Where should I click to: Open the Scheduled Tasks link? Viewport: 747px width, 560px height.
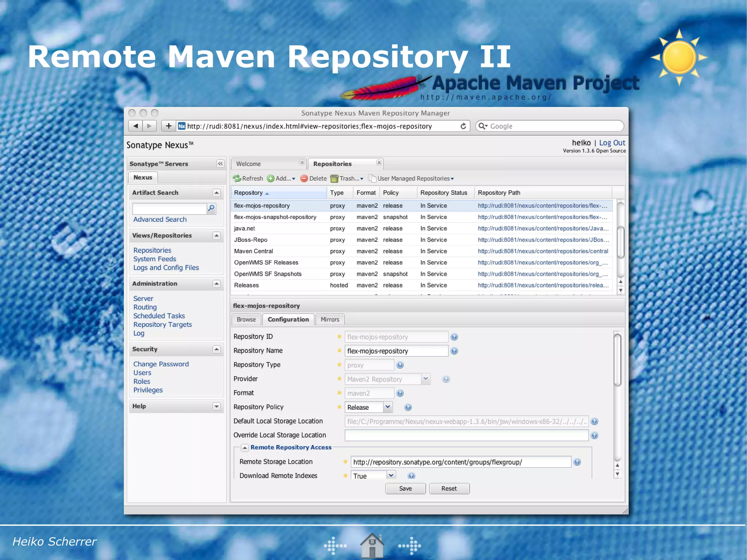[159, 316]
